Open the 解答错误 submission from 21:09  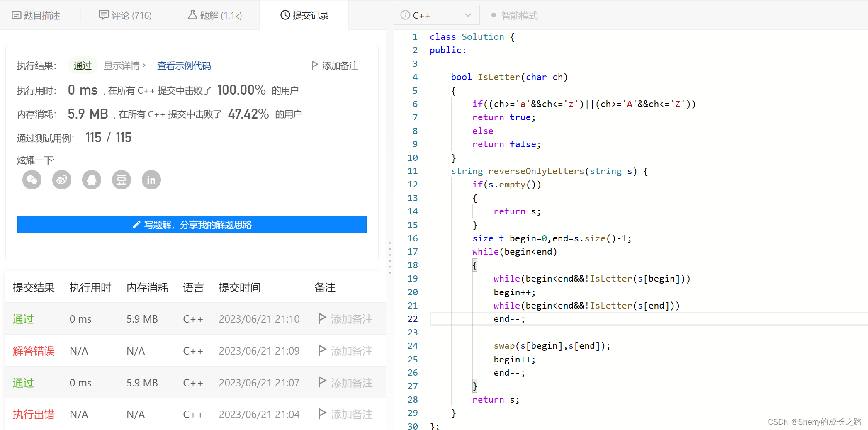click(x=34, y=351)
